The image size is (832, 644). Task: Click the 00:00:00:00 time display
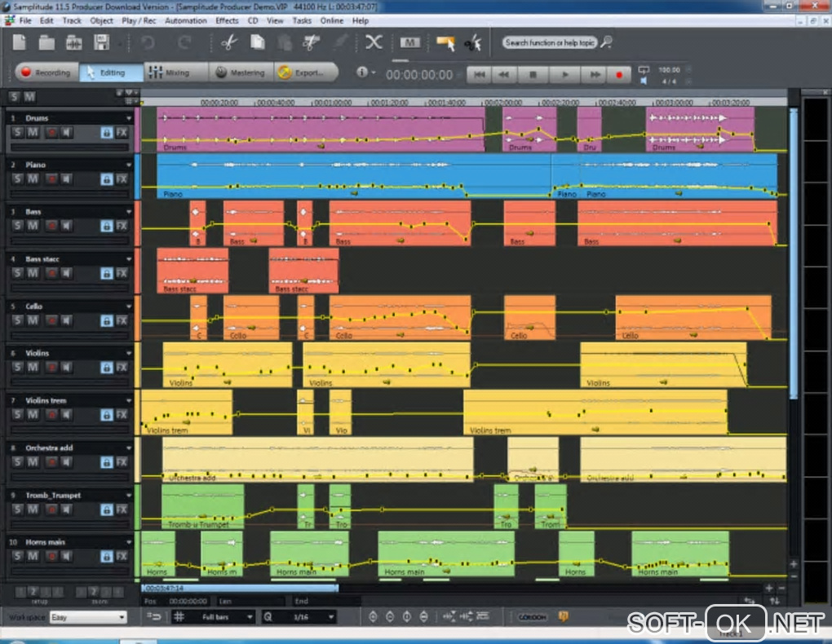point(419,75)
